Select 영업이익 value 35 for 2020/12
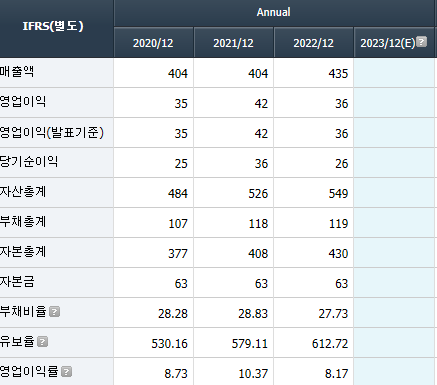Screen dimensions: 437x385 pyautogui.click(x=181, y=104)
